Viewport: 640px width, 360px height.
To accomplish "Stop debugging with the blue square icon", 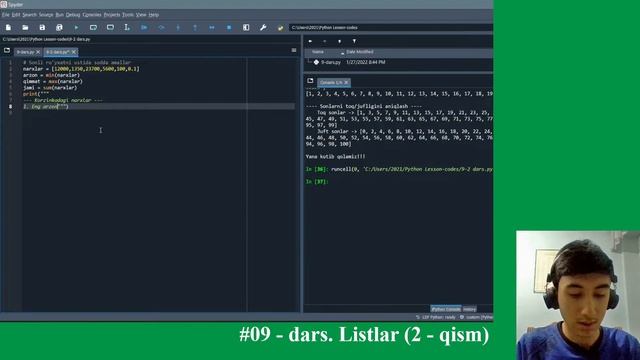I will [229, 27].
